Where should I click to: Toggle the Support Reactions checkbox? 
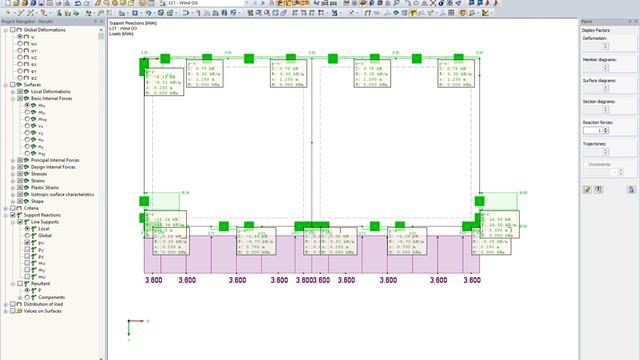pos(13,215)
